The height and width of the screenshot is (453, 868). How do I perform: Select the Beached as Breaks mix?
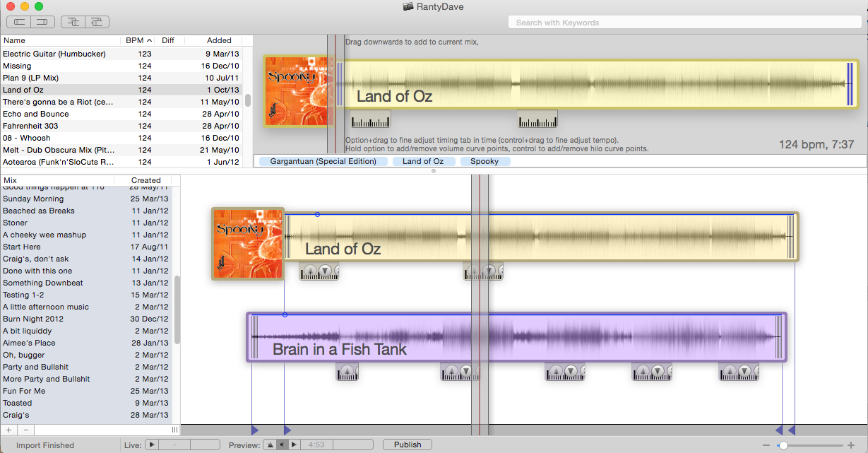click(85, 211)
